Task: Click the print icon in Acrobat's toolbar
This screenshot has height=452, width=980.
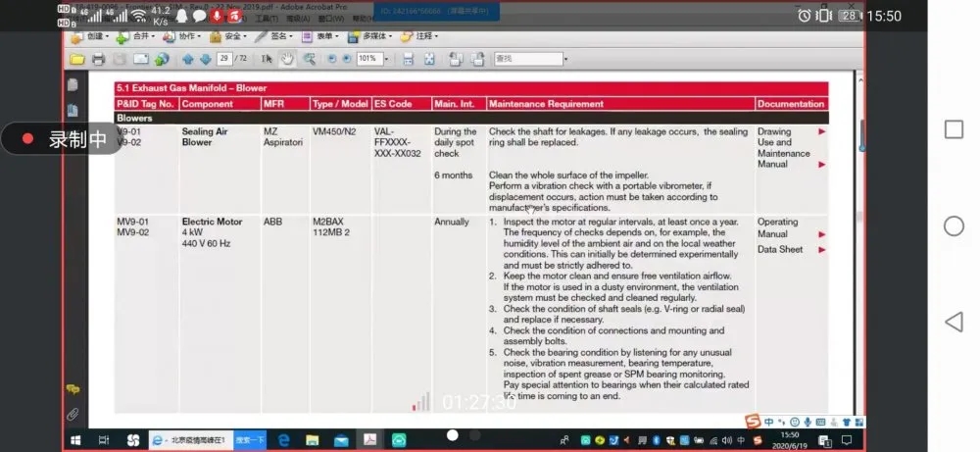Action: pos(99,60)
